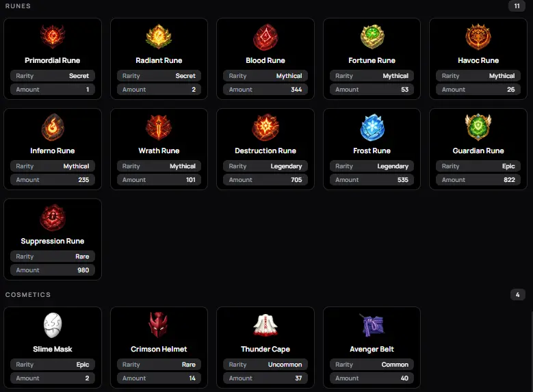Open the Wrath Rune icon
The width and height of the screenshot is (533, 392).
tap(159, 127)
